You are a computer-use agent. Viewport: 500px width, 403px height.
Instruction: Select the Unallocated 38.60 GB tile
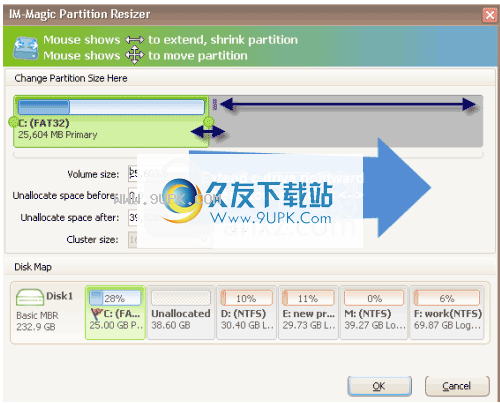point(181,312)
